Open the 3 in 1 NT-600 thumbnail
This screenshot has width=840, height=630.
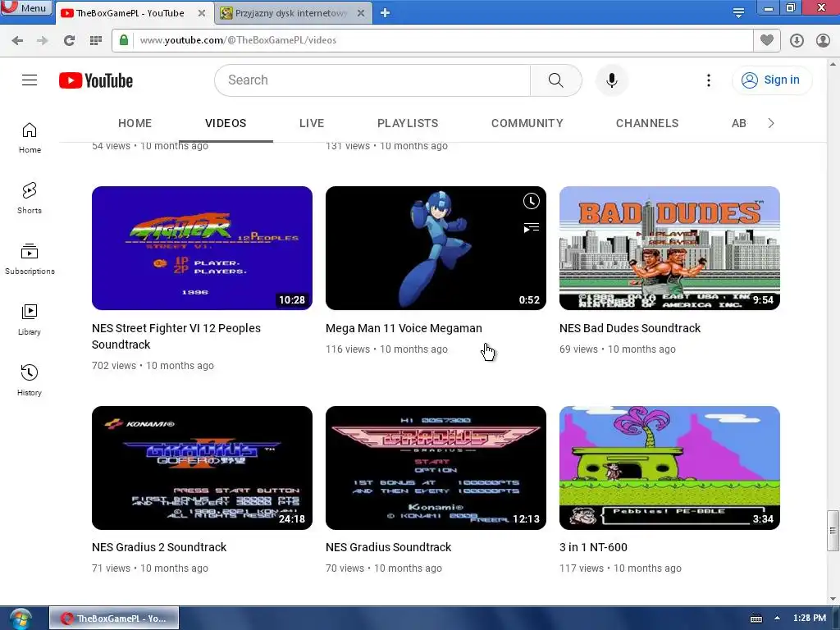coord(669,468)
